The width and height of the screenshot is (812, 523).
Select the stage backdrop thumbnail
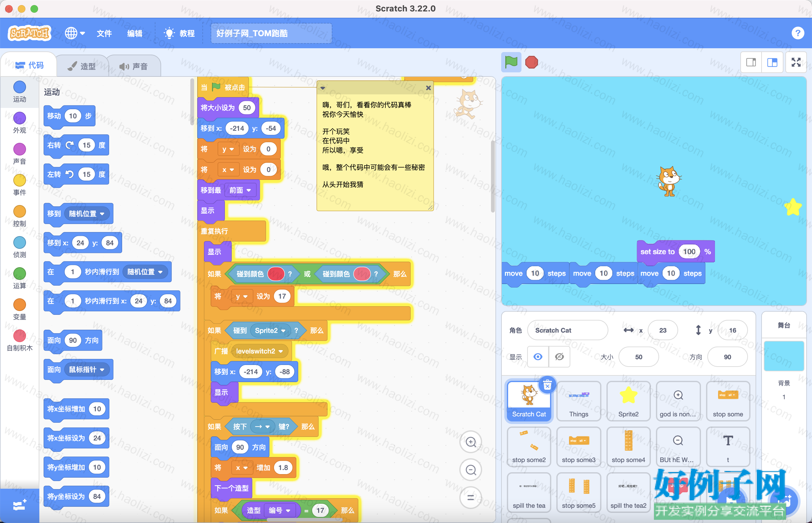pos(784,356)
